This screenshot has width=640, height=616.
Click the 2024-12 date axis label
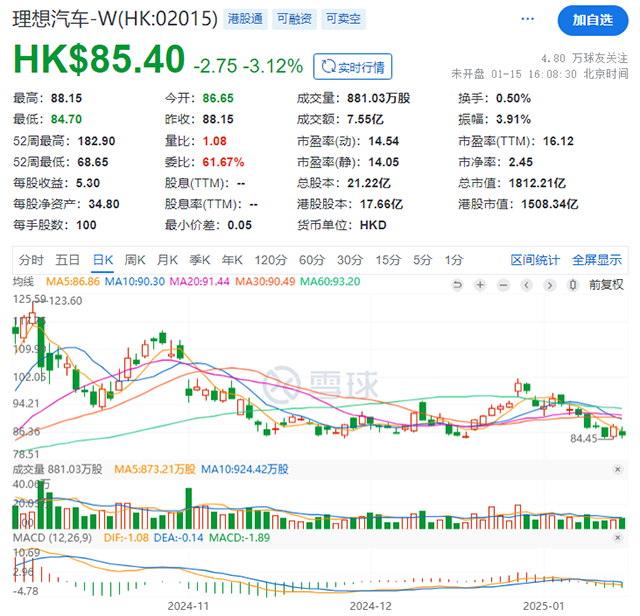pyautogui.click(x=371, y=606)
